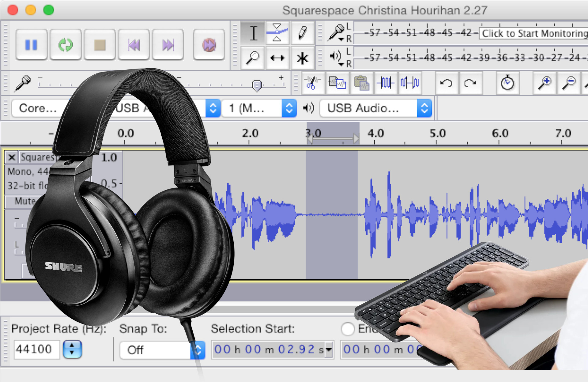Select the Draw pencil tool
This screenshot has width=588, height=382.
click(x=303, y=33)
